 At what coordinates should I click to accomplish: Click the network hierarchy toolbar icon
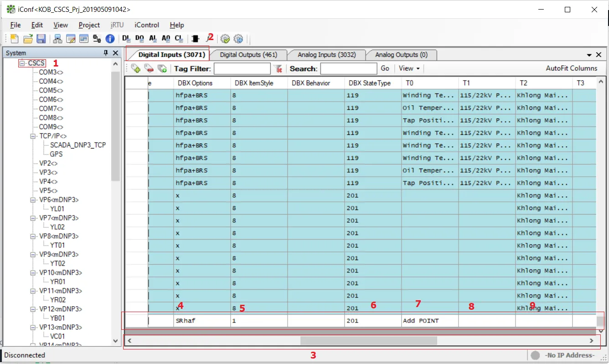(58, 39)
